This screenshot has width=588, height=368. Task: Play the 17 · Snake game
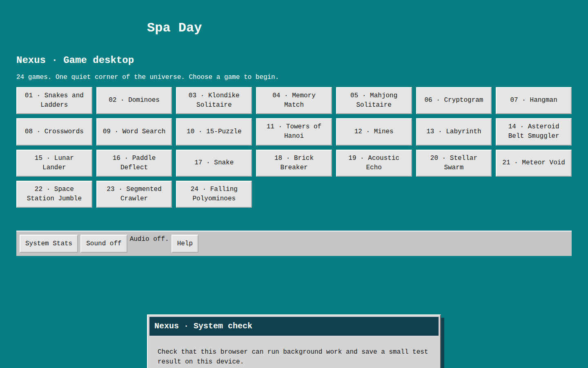tap(214, 163)
